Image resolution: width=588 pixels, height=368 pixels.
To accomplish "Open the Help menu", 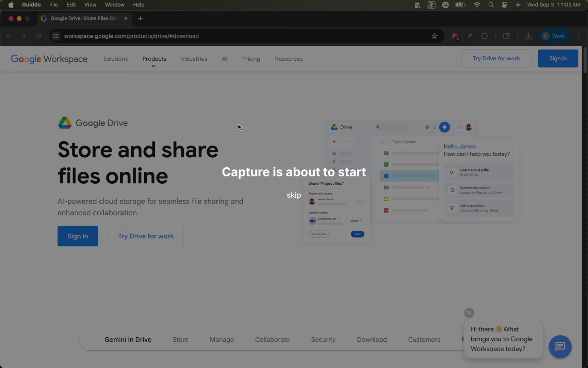I will tap(138, 5).
